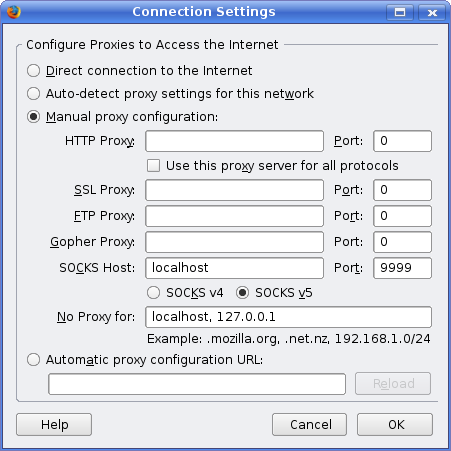Image resolution: width=451 pixels, height=451 pixels.
Task: Click the SOCKS Port field showing 9999
Action: pyautogui.click(x=402, y=268)
